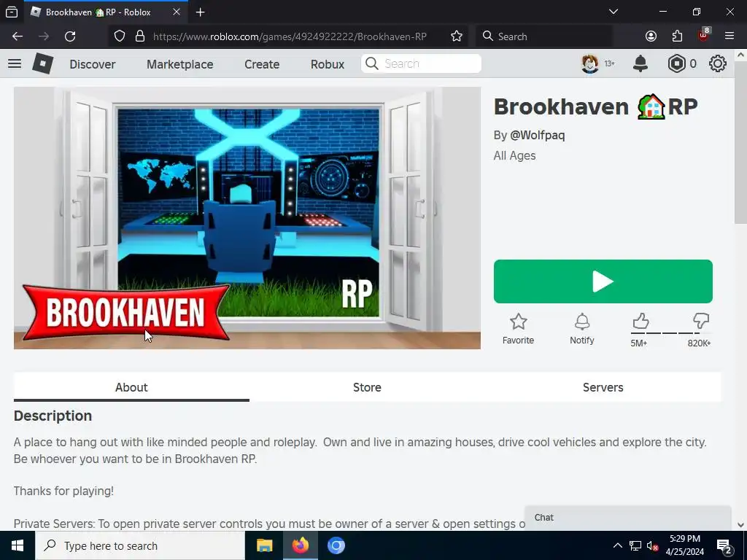Open the Robux page
The width and height of the screenshot is (747, 560).
(328, 64)
